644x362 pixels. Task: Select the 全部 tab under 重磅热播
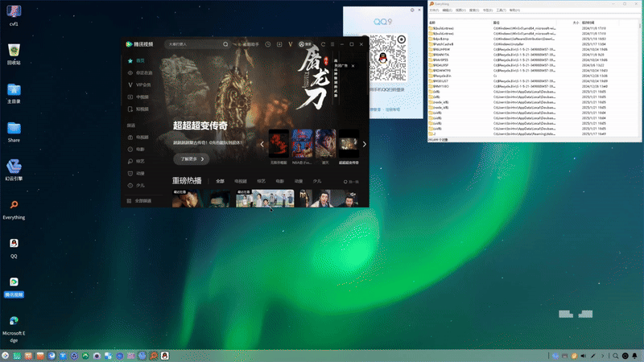[220, 181]
